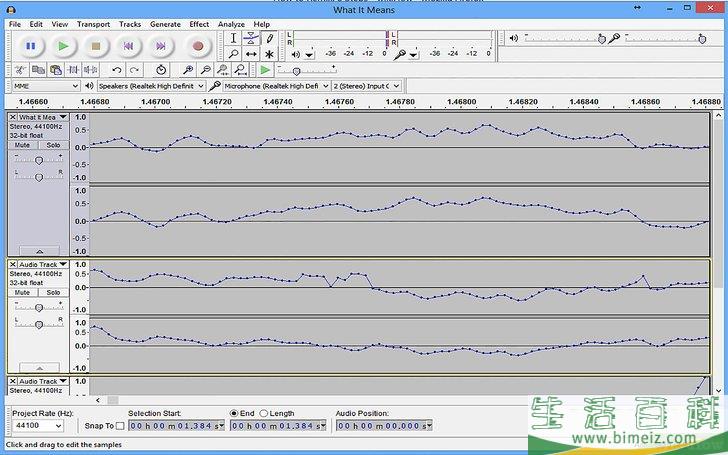Close the second Audio Track
Viewport: 728px width, 455px height.
pyautogui.click(x=13, y=264)
